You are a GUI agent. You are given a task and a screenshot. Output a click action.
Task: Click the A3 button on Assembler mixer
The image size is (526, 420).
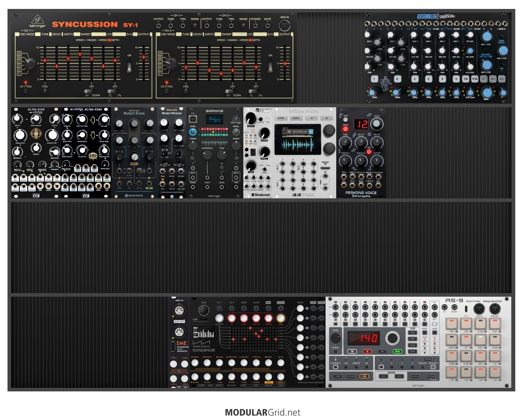point(502,79)
